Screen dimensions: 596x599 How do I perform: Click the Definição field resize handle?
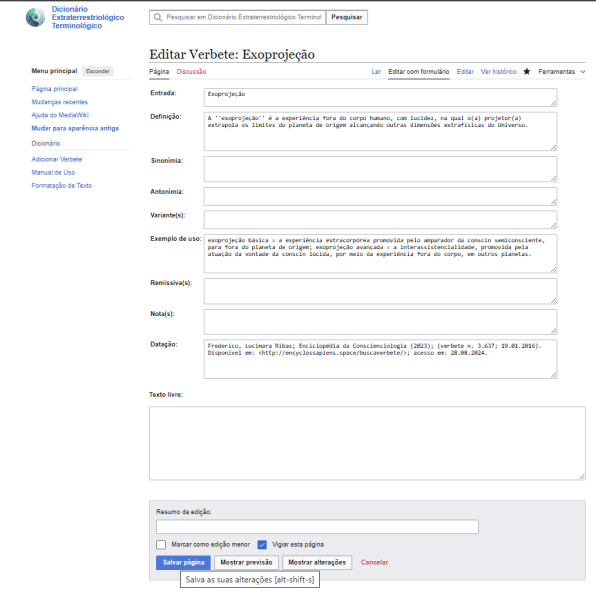click(x=554, y=147)
